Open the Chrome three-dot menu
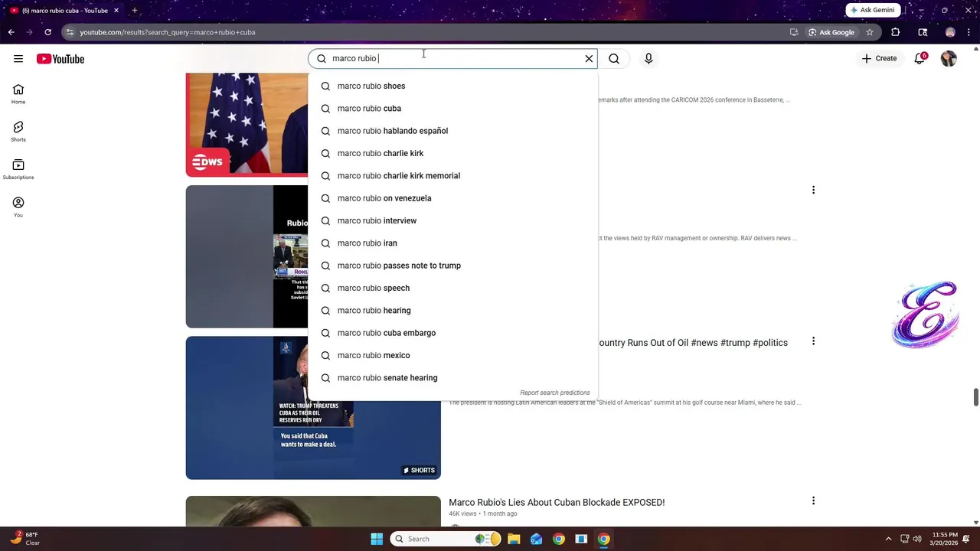The width and height of the screenshot is (980, 551). pos(969,32)
